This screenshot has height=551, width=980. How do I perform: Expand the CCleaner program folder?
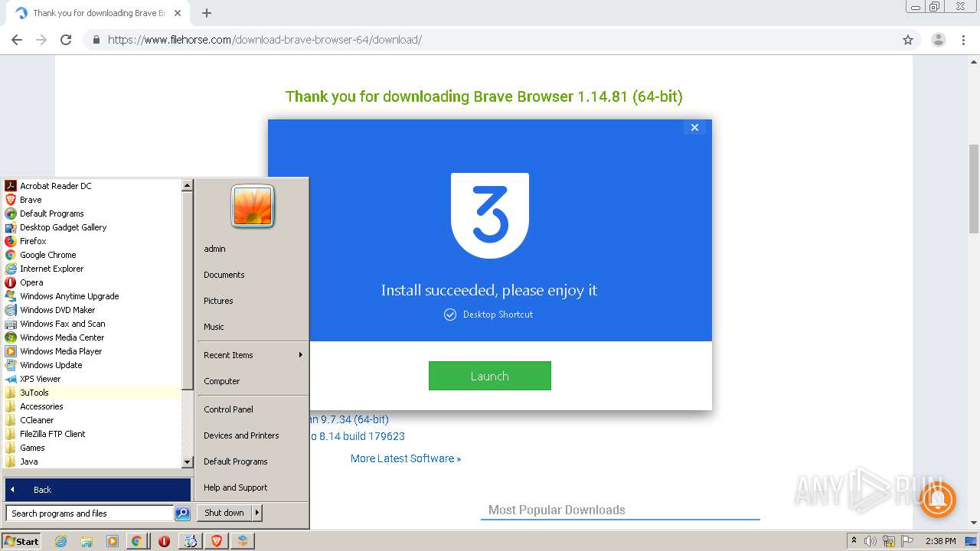[92, 420]
